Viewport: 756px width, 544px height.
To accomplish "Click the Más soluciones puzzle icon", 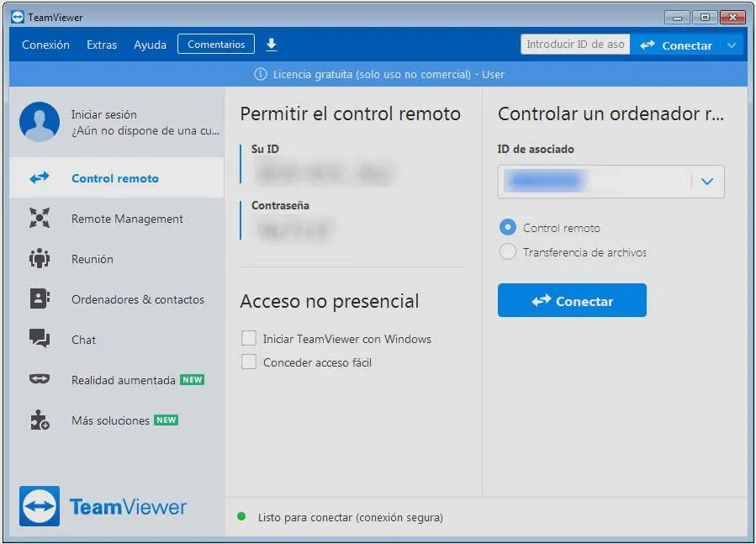I will point(40,420).
